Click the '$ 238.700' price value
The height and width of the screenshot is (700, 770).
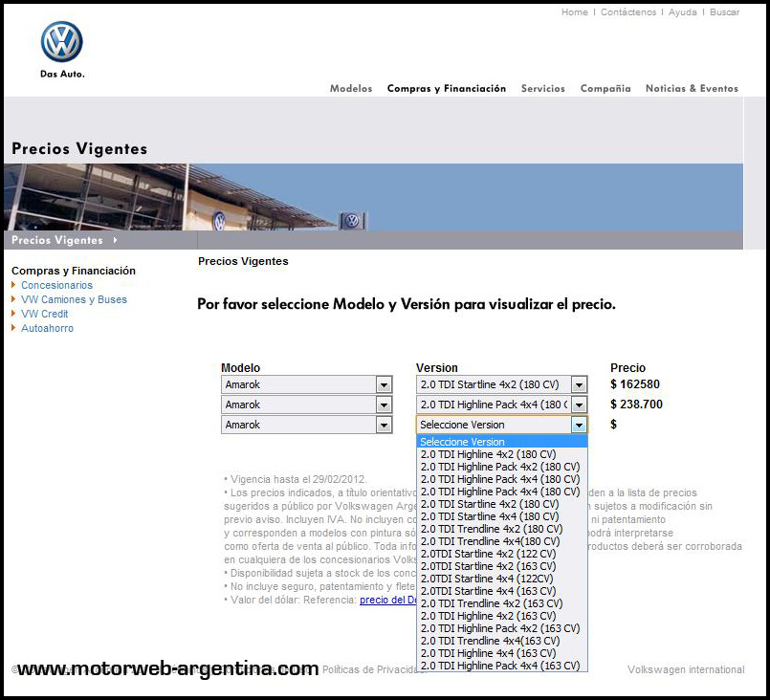(x=636, y=405)
